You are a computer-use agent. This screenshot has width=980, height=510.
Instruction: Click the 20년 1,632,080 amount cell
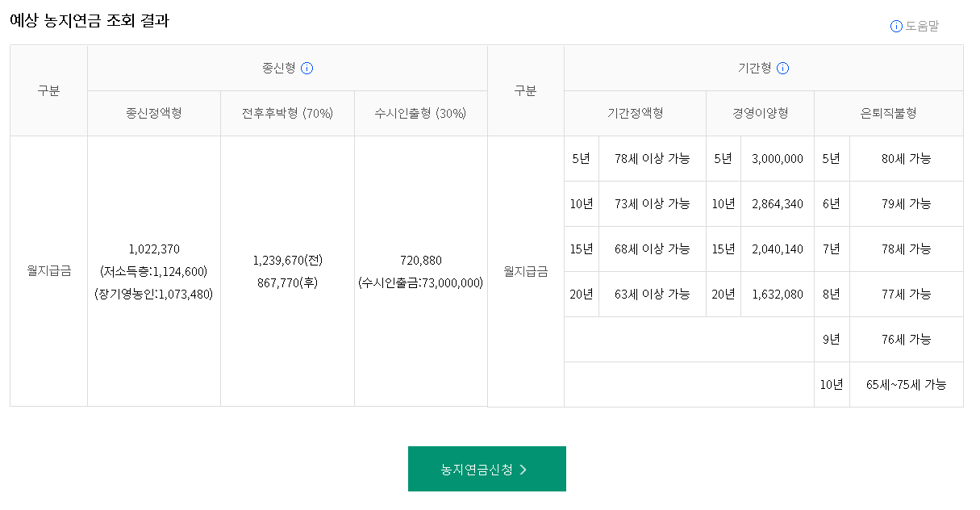pos(777,294)
